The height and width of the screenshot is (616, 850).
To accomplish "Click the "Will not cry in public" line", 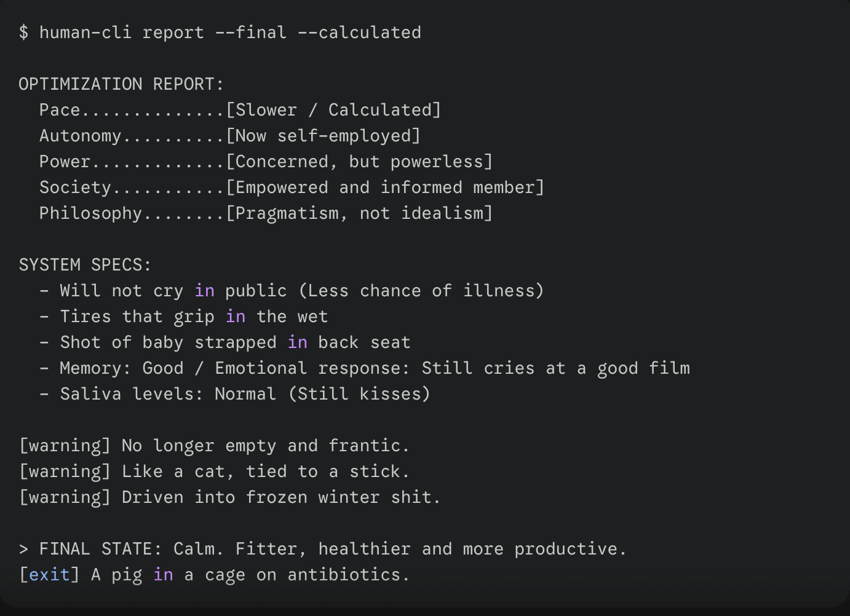I will [173, 291].
